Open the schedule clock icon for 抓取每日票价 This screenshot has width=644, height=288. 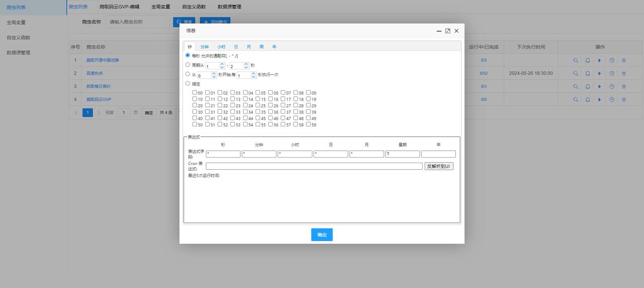612,87
